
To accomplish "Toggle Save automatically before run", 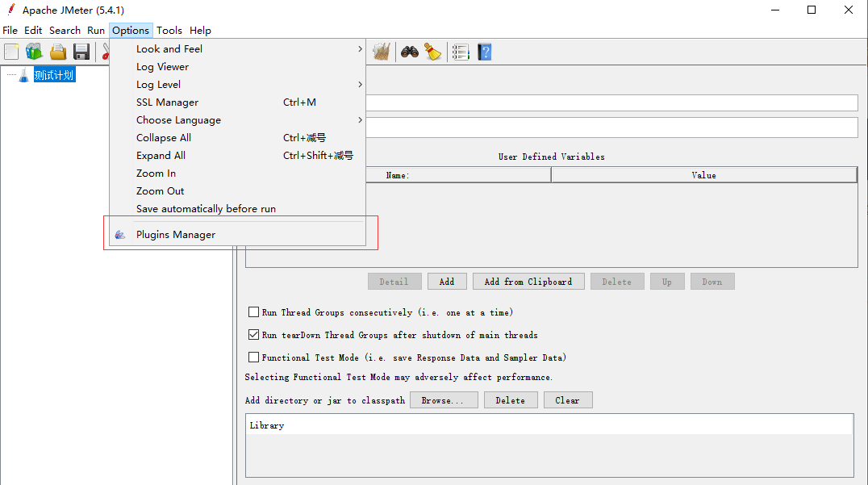I will 237,208.
